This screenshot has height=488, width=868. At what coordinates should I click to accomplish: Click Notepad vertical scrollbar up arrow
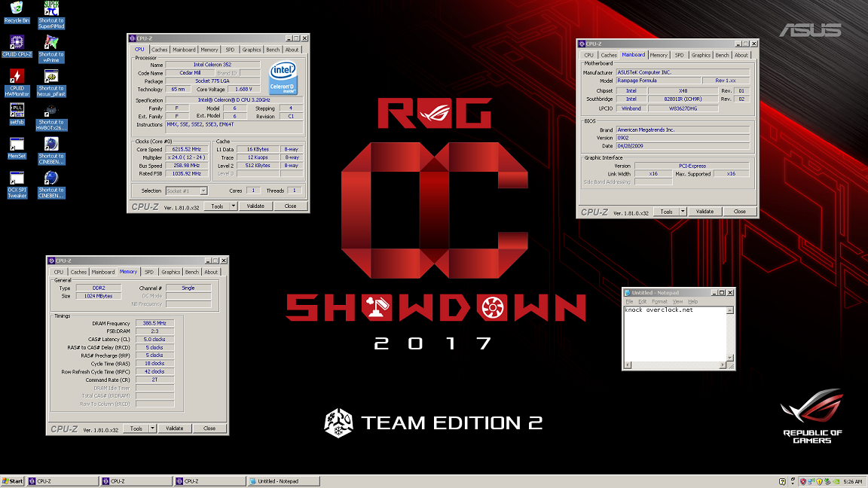tap(730, 311)
